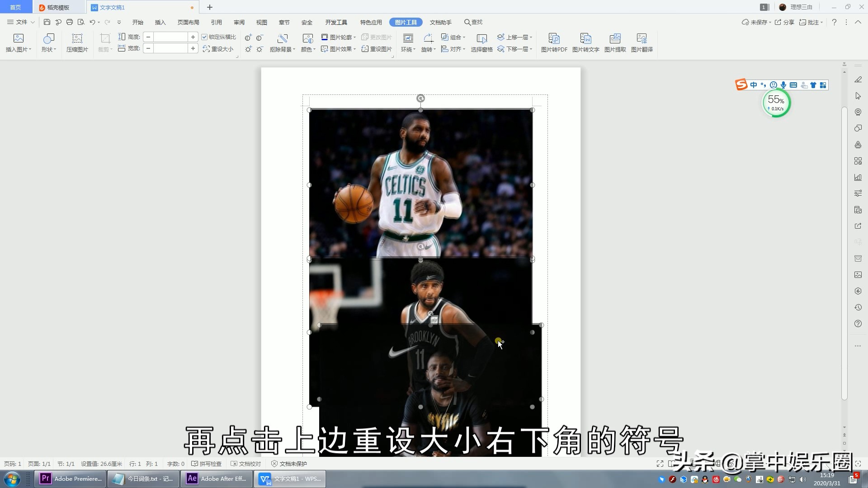
Task: Toggle the microphone in Sogou IME bar
Action: (x=783, y=85)
